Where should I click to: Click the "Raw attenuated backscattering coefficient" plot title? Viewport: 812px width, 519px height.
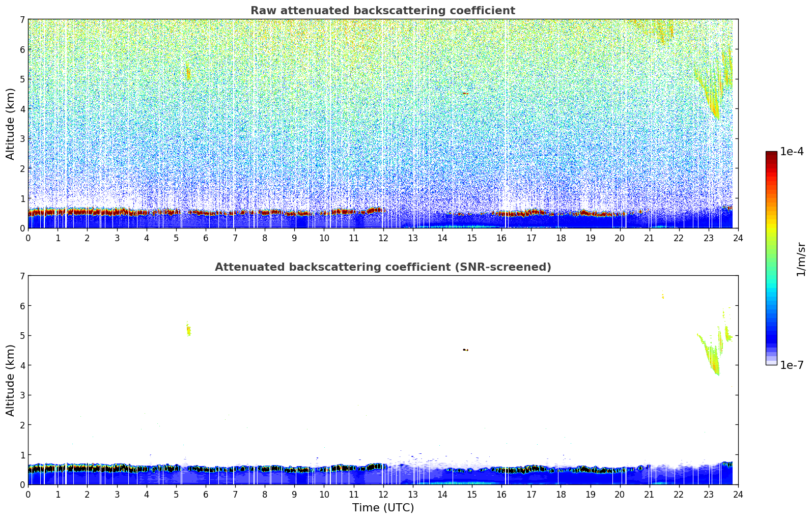click(x=382, y=11)
